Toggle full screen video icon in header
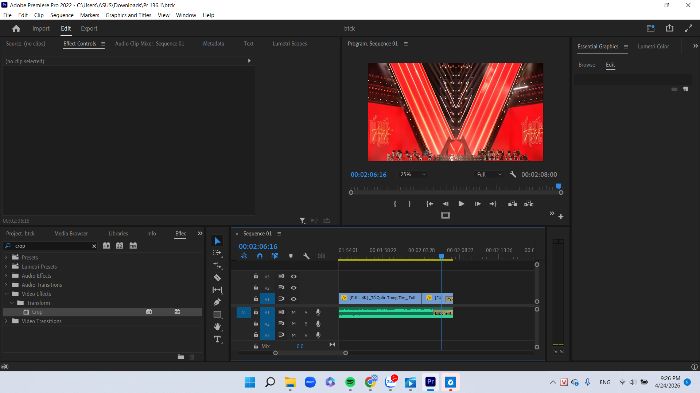Viewport: 700px width, 393px height. (688, 28)
